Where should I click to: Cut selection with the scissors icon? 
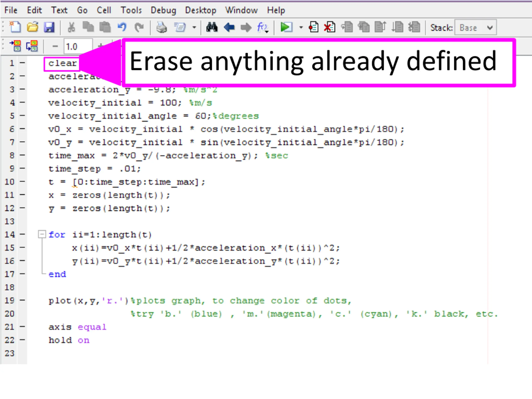tap(71, 27)
